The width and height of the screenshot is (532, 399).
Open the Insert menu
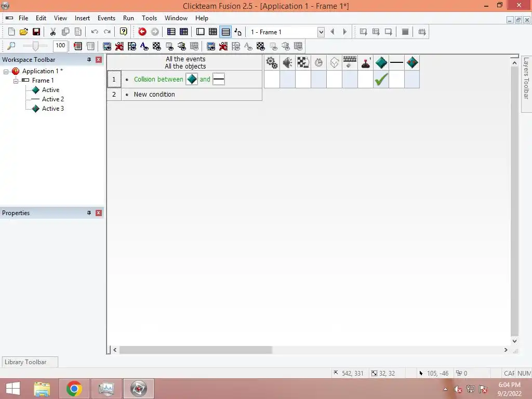tap(83, 18)
